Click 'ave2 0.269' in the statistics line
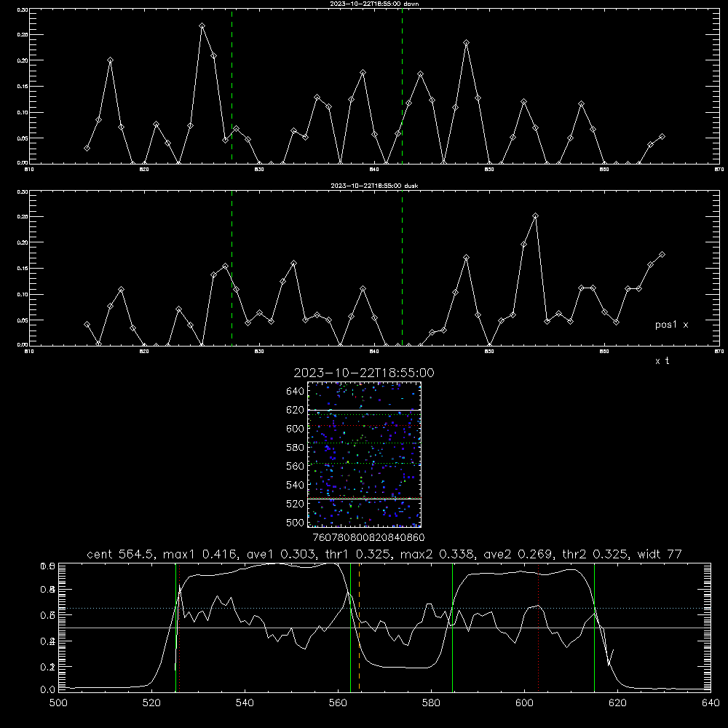 click(x=517, y=554)
